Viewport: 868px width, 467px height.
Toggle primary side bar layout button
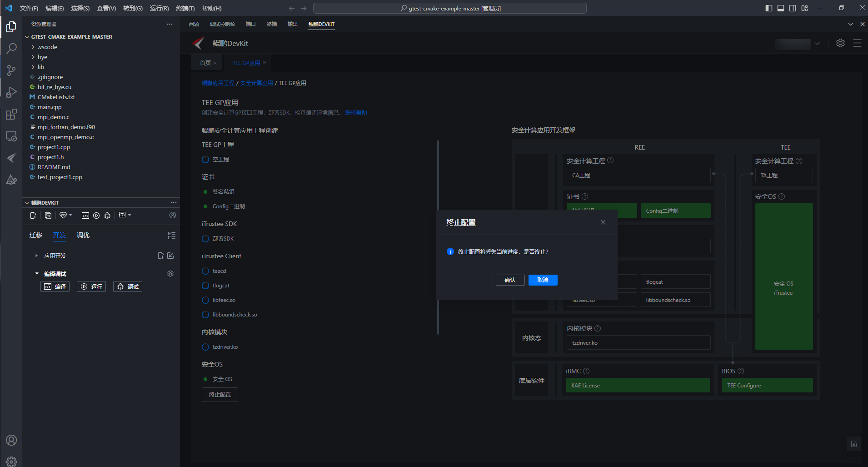point(769,8)
